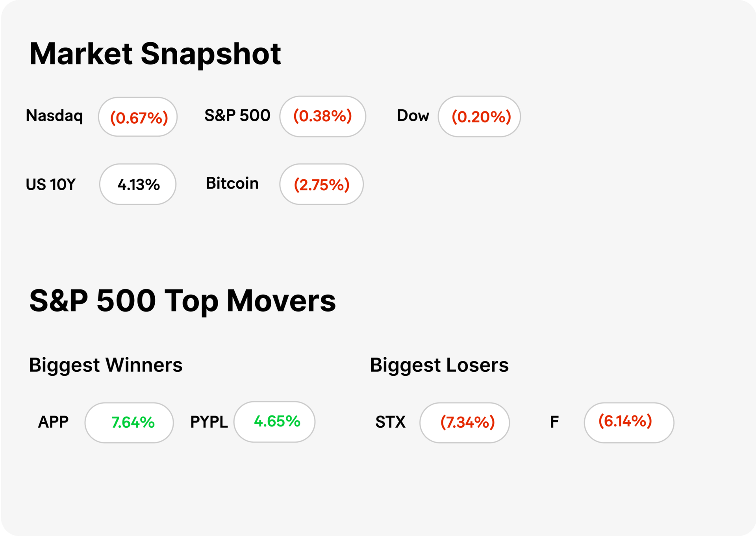The image size is (756, 536).
Task: Click the Market Snapshot heading
Action: point(155,54)
